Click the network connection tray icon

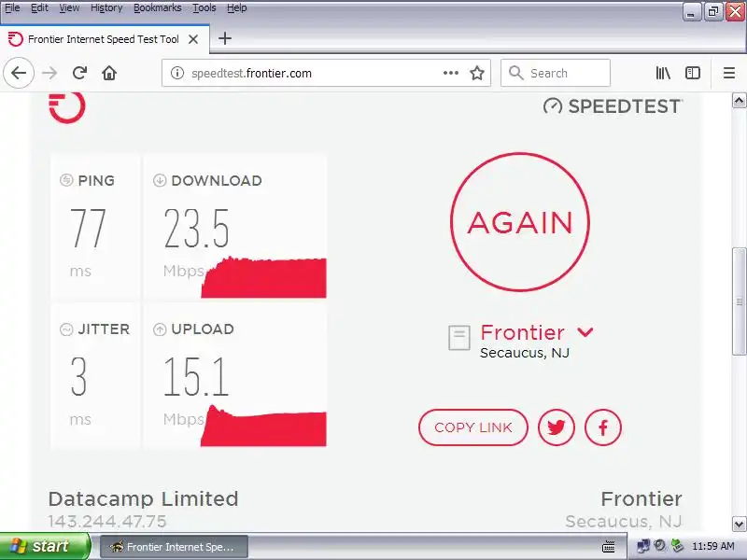pyautogui.click(x=643, y=546)
